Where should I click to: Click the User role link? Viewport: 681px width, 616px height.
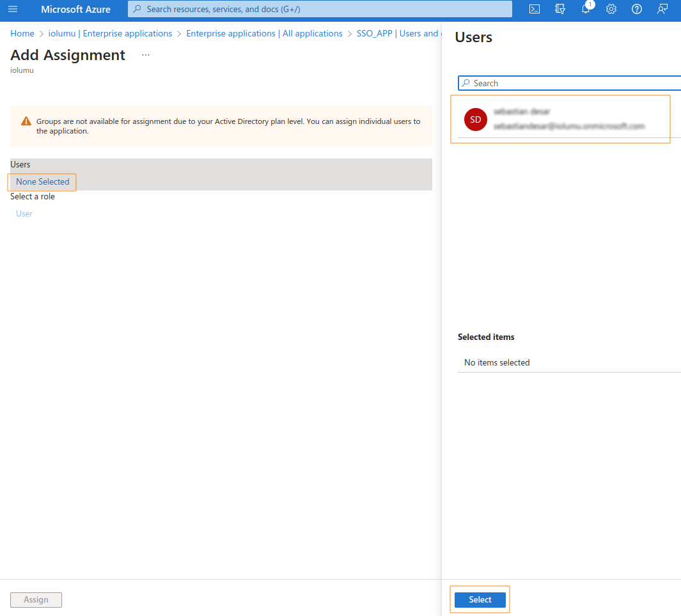[x=24, y=213]
